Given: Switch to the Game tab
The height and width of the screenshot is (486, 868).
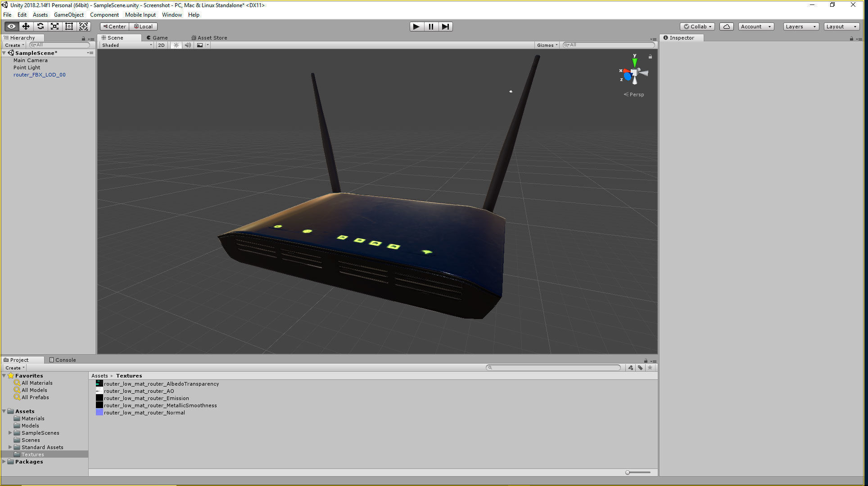Looking at the screenshot, I should click(157, 38).
